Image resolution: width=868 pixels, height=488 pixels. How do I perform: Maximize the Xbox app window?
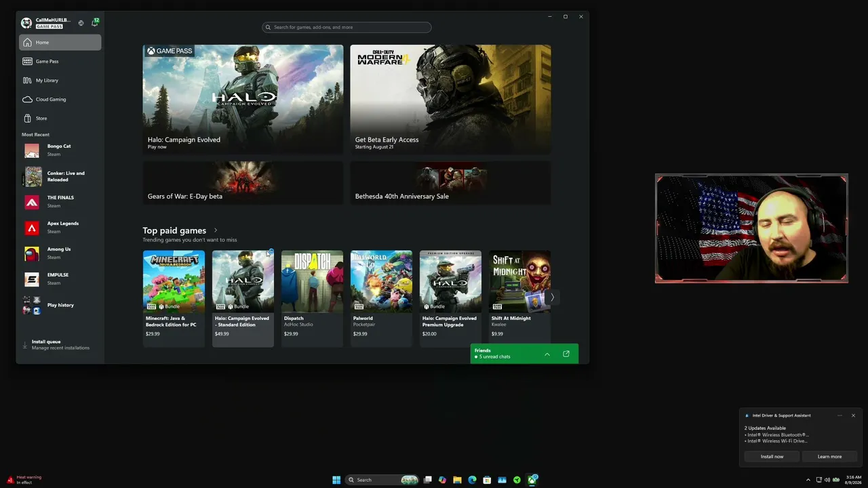tap(566, 17)
